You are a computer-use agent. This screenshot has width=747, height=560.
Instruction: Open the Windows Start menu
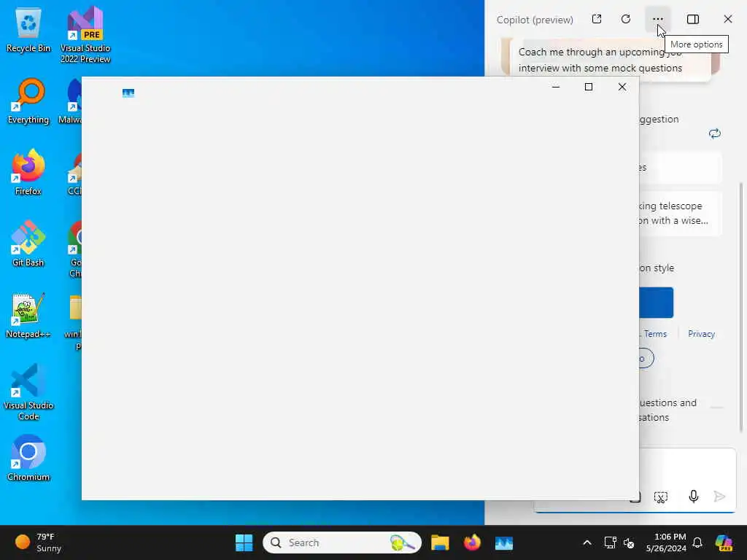(244, 542)
